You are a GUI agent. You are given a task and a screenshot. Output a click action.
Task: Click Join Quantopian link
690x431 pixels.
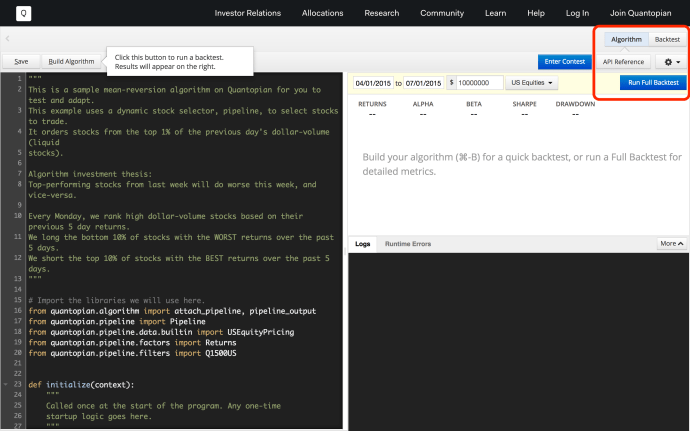tap(641, 13)
